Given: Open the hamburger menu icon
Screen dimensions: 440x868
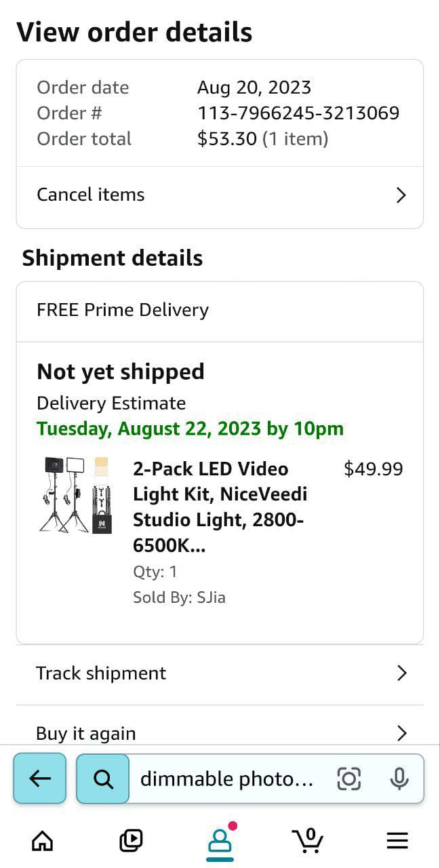Looking at the screenshot, I should tap(397, 841).
